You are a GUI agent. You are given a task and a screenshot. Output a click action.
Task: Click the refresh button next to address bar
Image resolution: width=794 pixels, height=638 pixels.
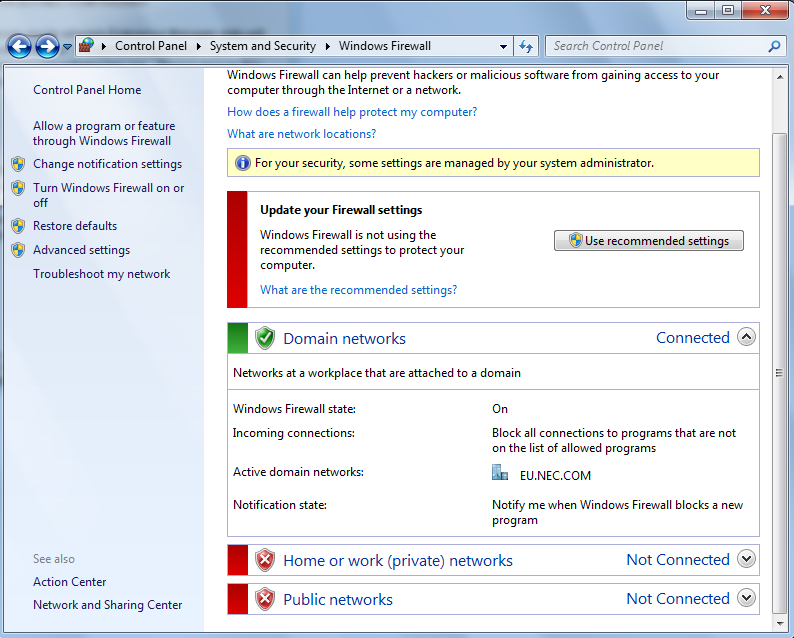coord(526,47)
